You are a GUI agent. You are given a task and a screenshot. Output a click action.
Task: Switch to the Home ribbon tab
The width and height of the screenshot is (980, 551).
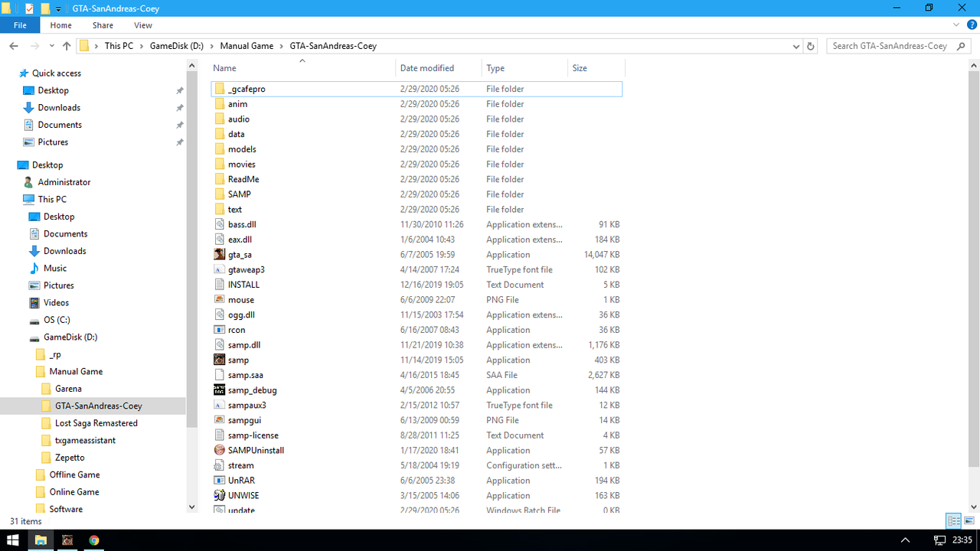(x=60, y=25)
